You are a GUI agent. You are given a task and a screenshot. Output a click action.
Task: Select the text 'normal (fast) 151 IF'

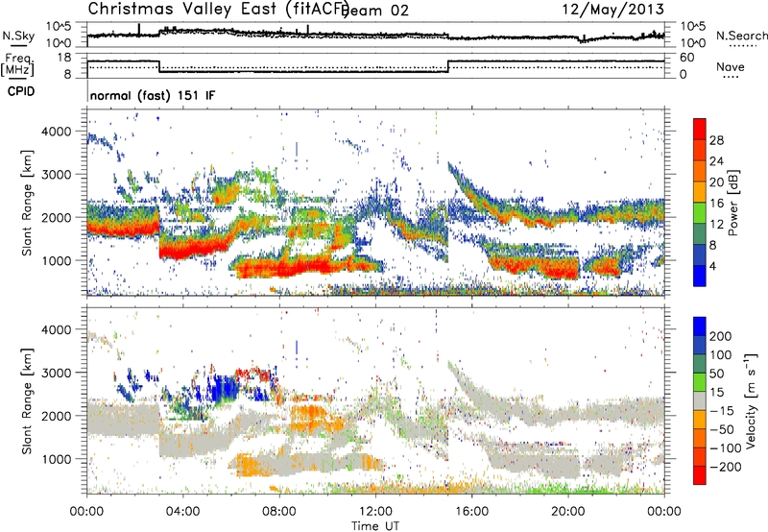pyautogui.click(x=153, y=95)
